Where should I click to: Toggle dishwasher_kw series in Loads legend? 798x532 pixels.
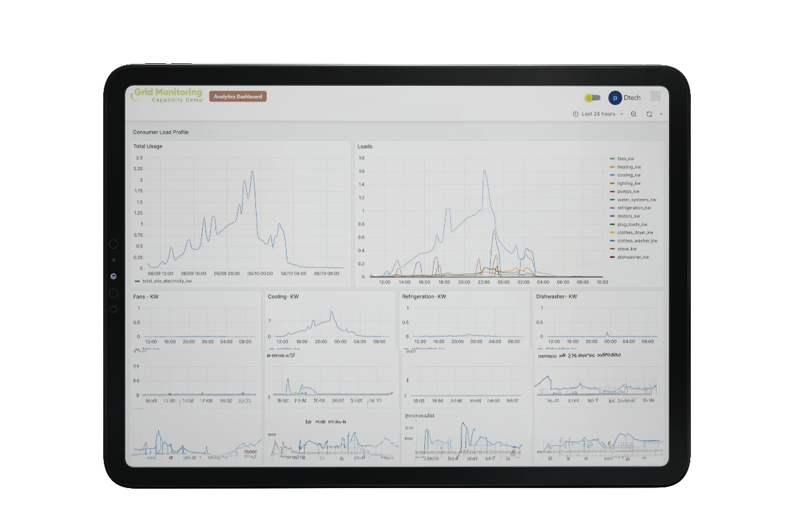click(x=632, y=257)
